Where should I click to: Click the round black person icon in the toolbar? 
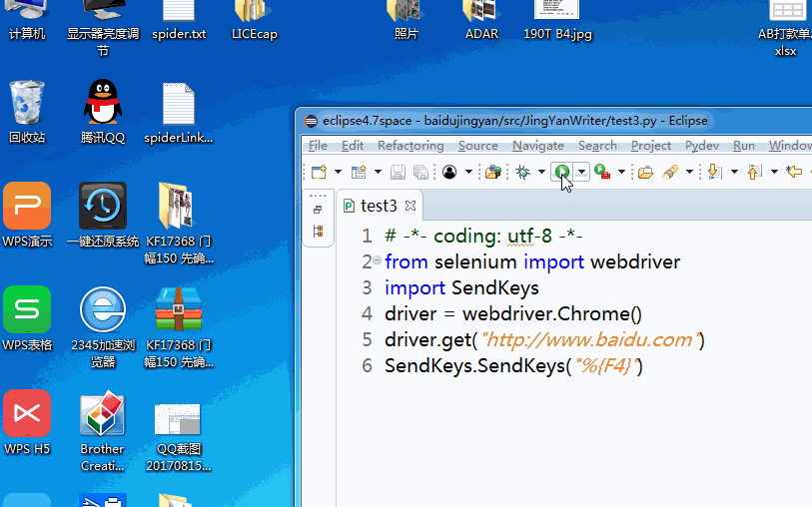[x=449, y=172]
